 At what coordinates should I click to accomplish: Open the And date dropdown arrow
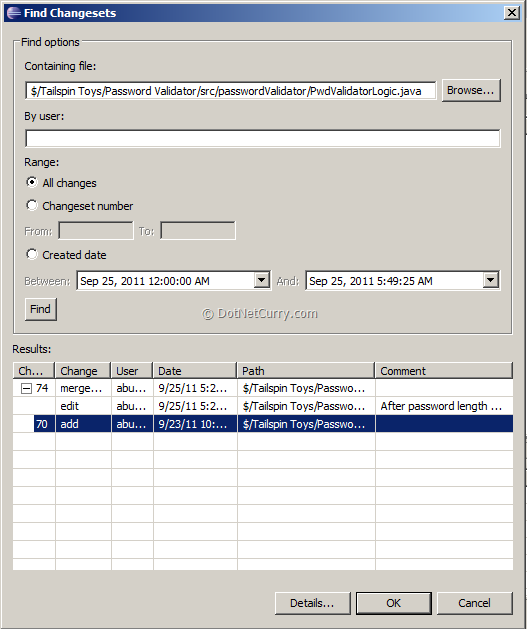coord(491,280)
